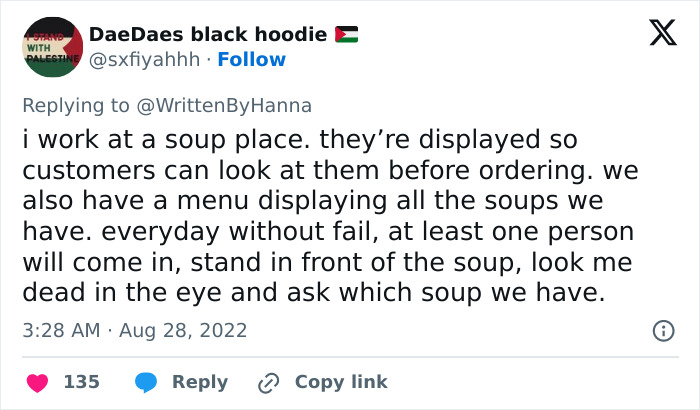Click the 135 likes count
The width and height of the screenshot is (700, 410).
coord(81,382)
